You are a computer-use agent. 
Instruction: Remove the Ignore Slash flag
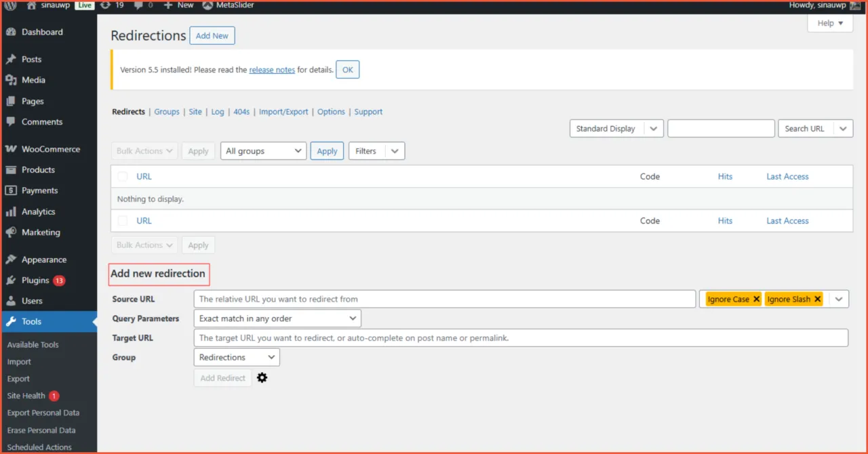coord(817,298)
